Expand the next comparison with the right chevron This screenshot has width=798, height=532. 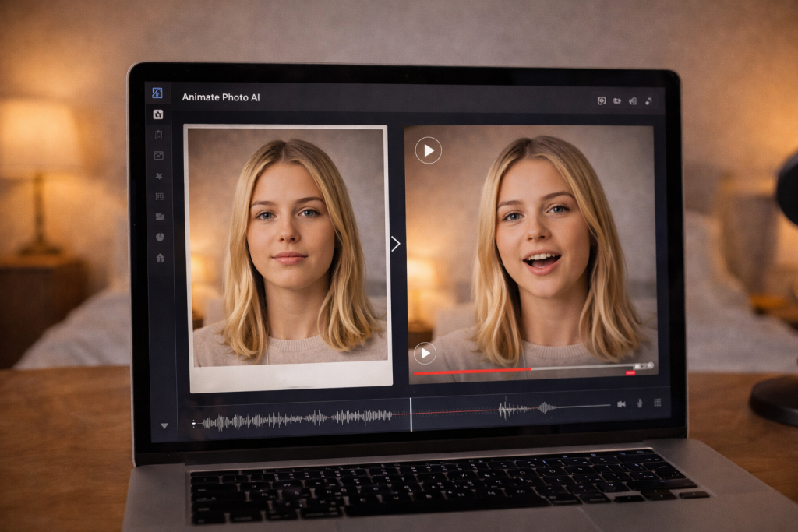click(x=396, y=244)
